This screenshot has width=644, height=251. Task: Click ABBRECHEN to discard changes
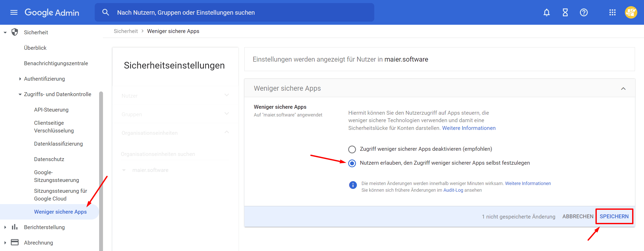[578, 216]
